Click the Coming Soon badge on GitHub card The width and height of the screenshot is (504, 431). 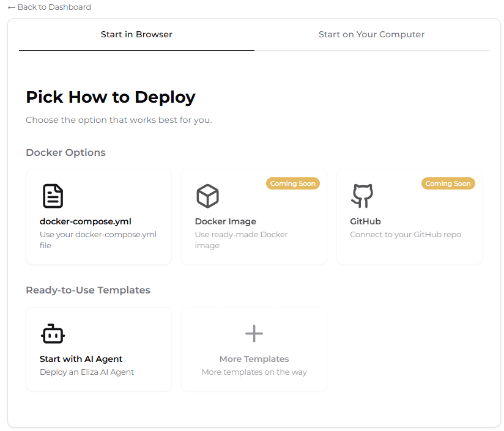(448, 183)
